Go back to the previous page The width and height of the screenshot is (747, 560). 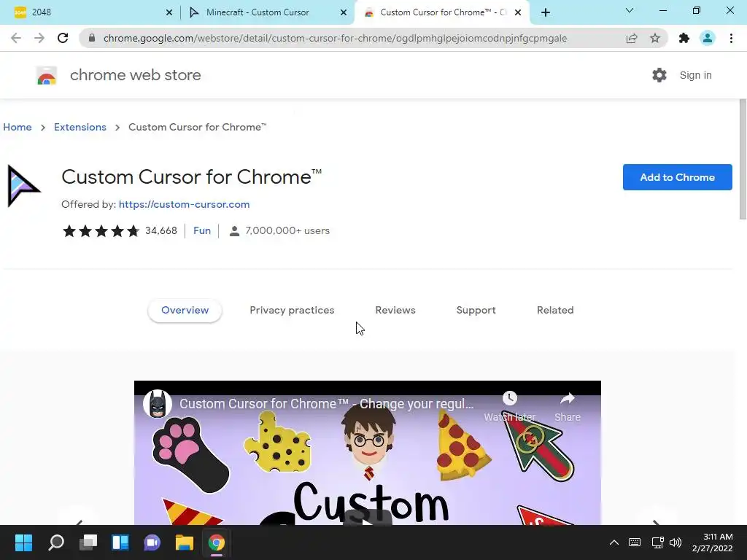16,38
